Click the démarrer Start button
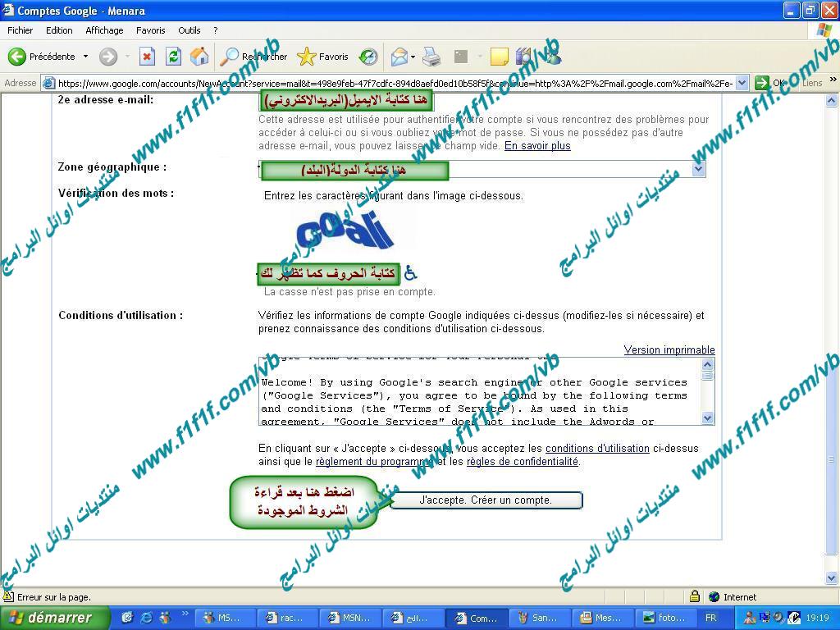 [54, 618]
